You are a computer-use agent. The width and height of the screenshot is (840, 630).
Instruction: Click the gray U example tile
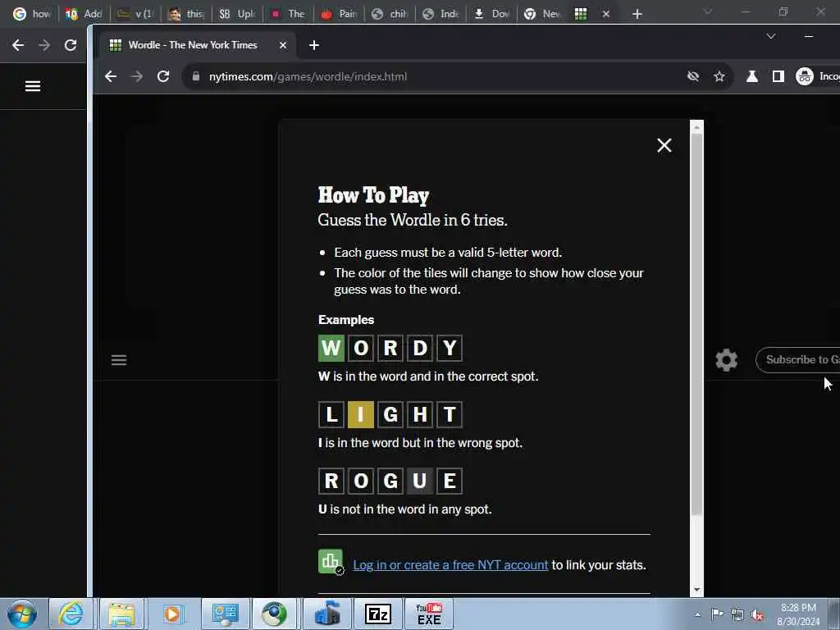coord(420,481)
